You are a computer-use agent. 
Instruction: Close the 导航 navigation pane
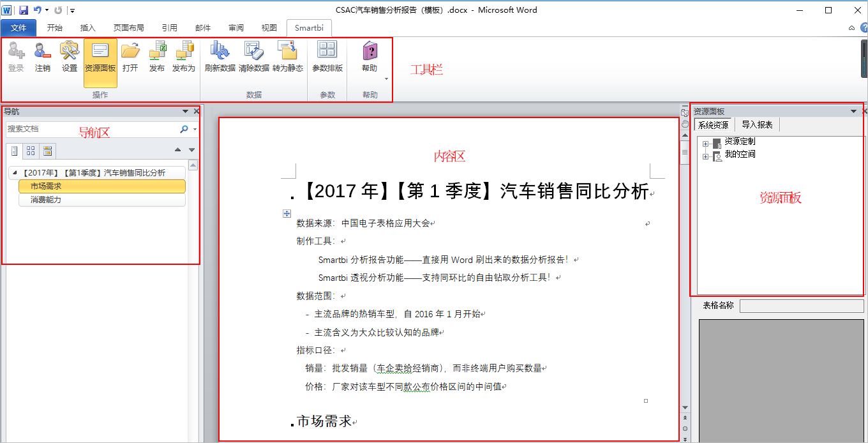[x=197, y=112]
